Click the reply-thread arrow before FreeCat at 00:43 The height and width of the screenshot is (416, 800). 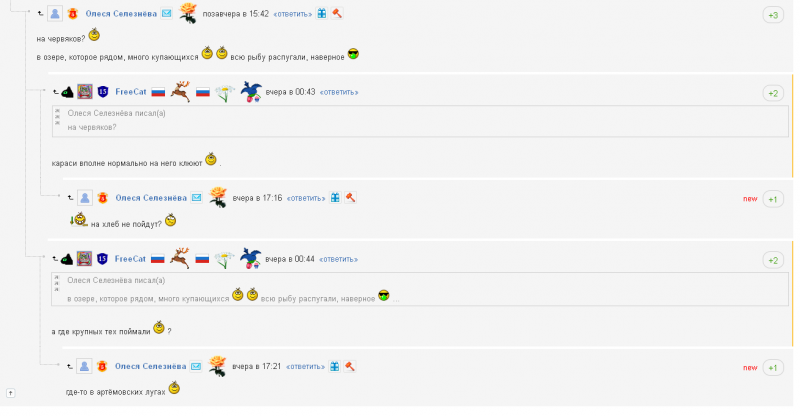coord(56,92)
